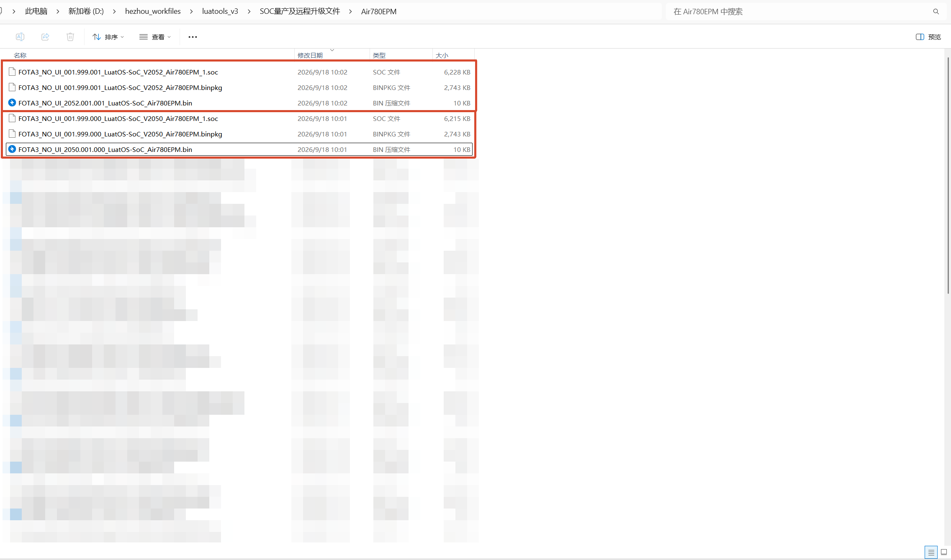Click the rename icon in toolbar

[x=20, y=37]
